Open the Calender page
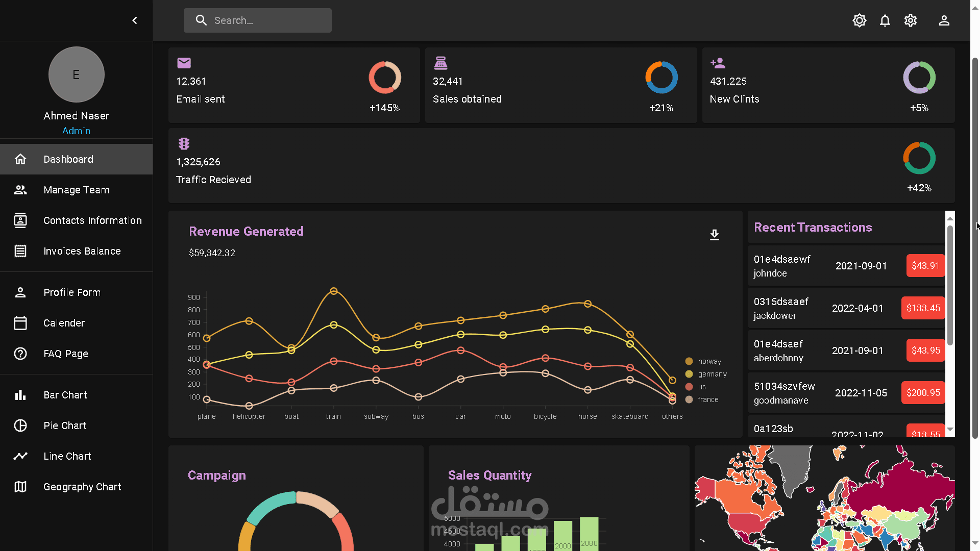This screenshot has height=551, width=980. click(77, 323)
